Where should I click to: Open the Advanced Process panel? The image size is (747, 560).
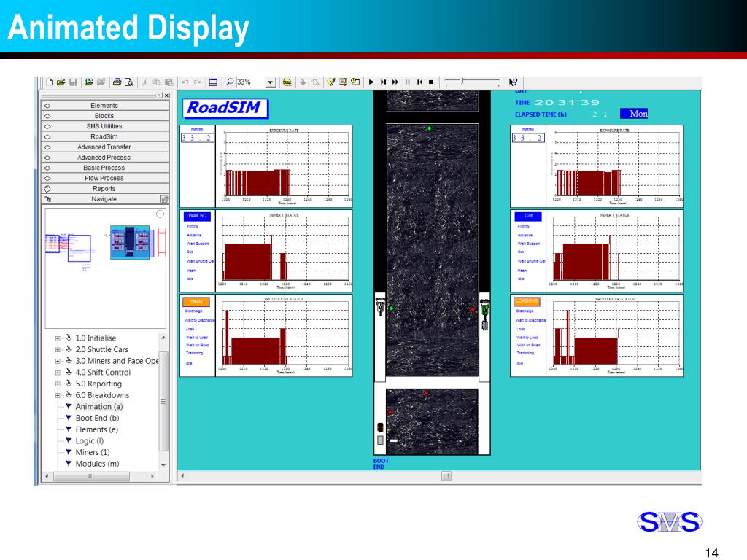(105, 157)
